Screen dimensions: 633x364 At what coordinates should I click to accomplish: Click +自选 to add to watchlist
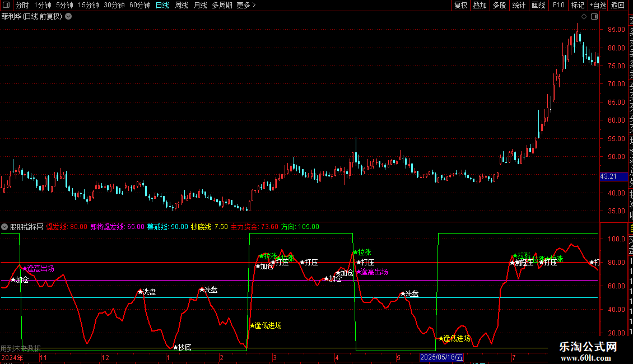pyautogui.click(x=598, y=5)
